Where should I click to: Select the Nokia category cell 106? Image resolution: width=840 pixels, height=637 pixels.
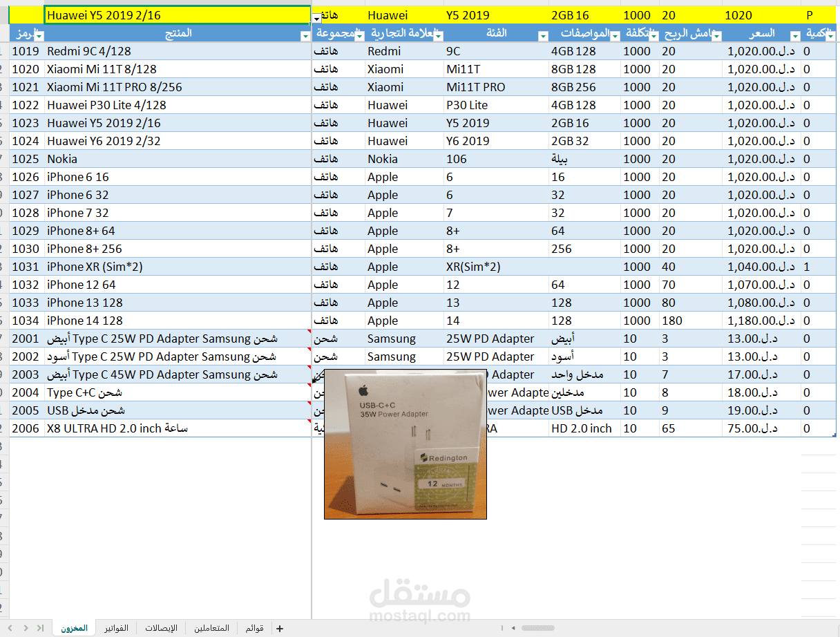click(496, 159)
